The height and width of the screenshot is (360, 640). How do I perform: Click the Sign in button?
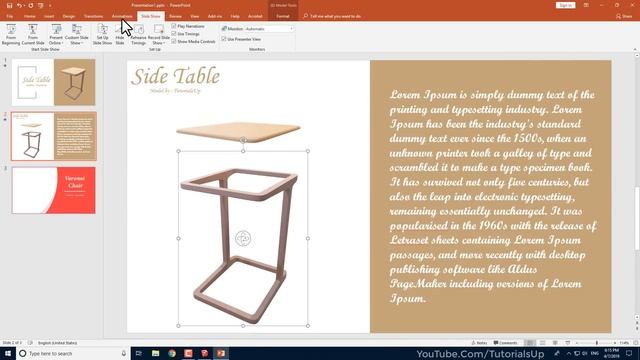[x=565, y=5]
